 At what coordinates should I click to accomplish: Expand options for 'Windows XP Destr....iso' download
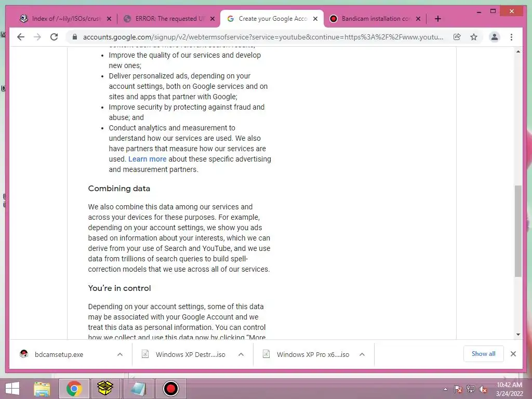pos(241,354)
